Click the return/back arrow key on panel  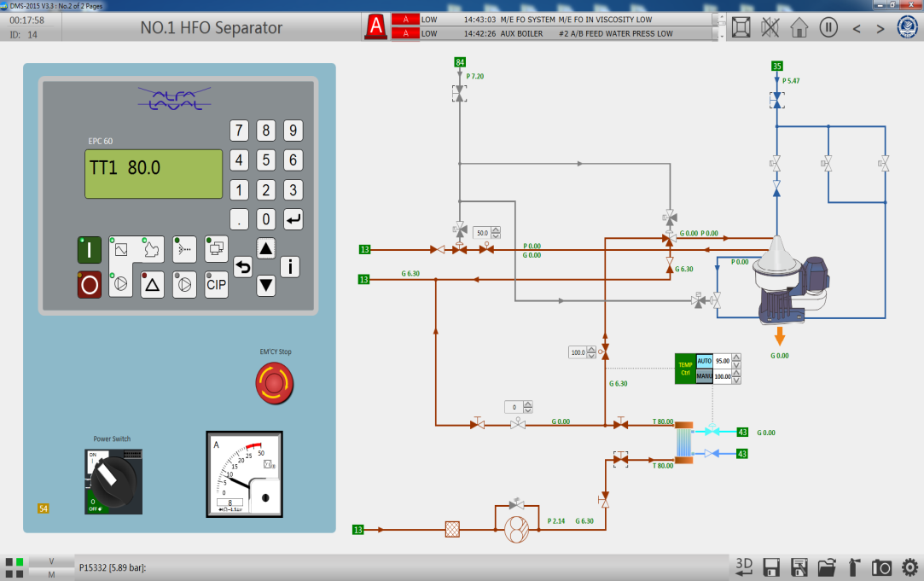coord(243,267)
